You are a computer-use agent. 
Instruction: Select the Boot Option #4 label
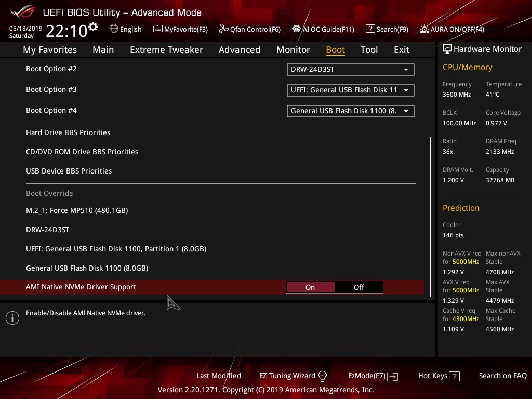point(51,110)
